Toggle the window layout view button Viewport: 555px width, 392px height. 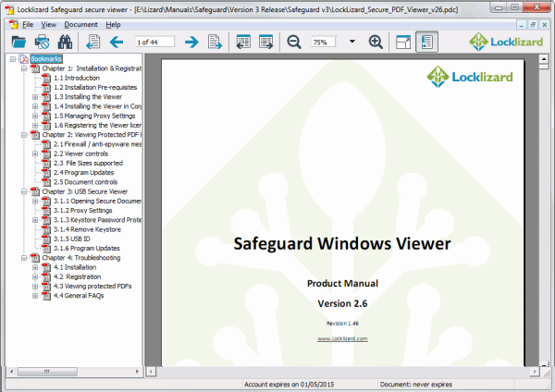pos(402,42)
